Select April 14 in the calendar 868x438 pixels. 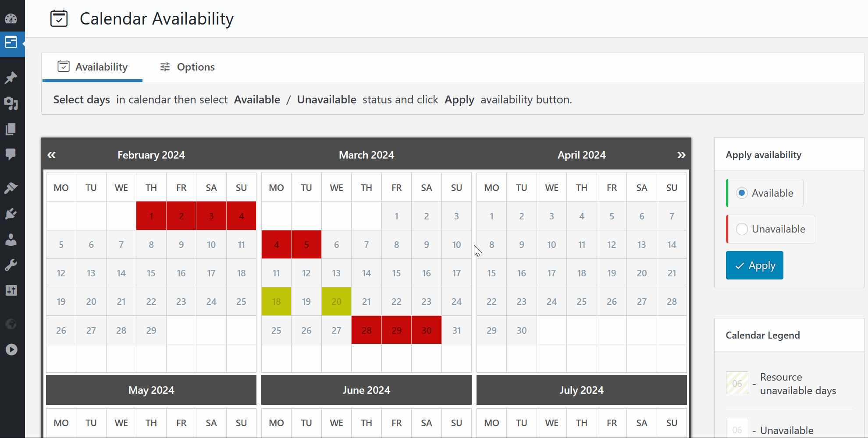[x=672, y=244]
